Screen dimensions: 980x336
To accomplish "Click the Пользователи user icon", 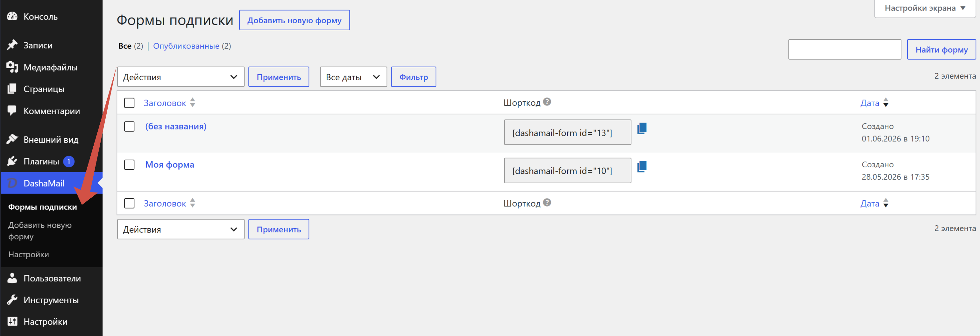I will (12, 278).
